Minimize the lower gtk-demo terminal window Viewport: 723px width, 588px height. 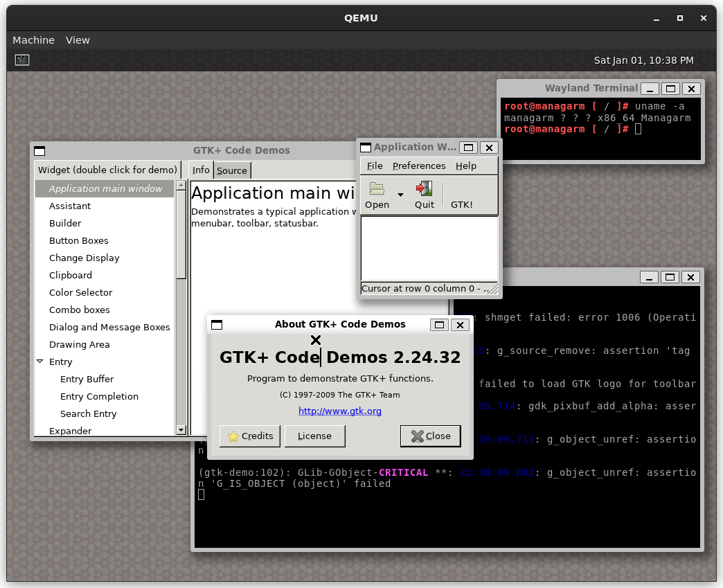[649, 277]
